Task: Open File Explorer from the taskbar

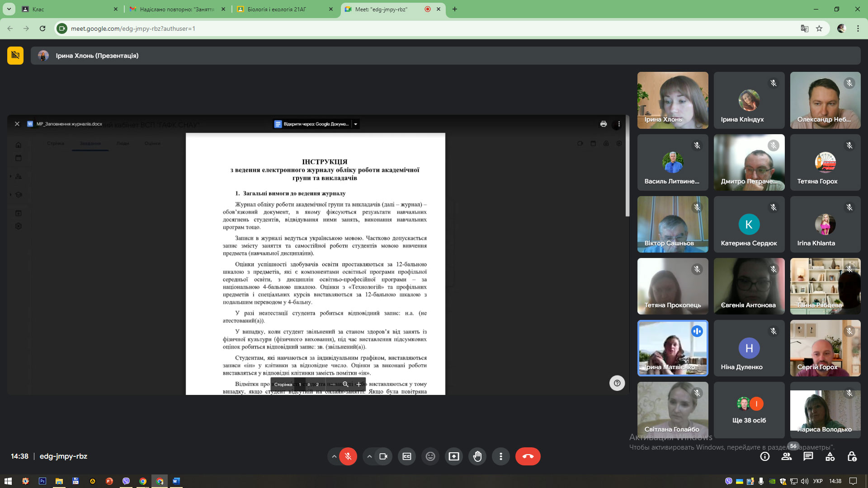Action: (59, 481)
